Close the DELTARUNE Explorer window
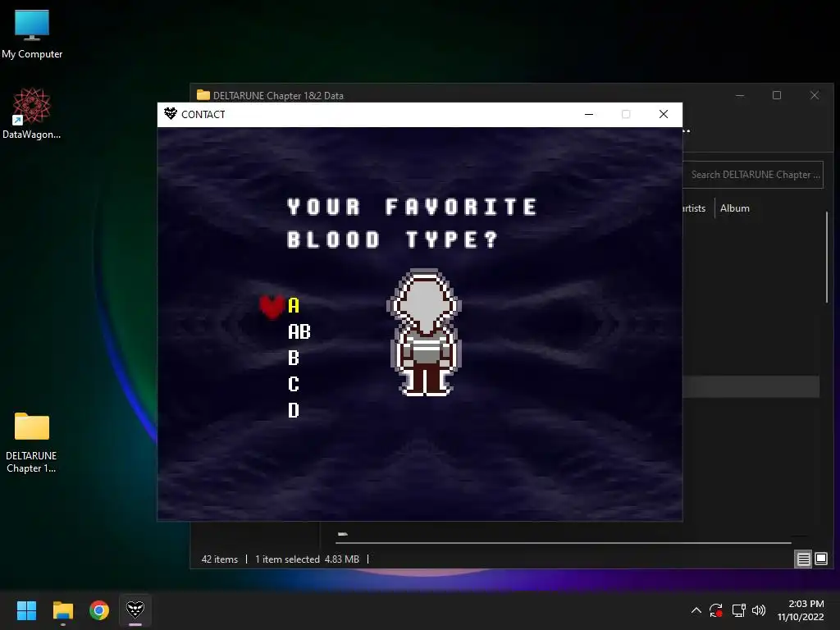 815,95
